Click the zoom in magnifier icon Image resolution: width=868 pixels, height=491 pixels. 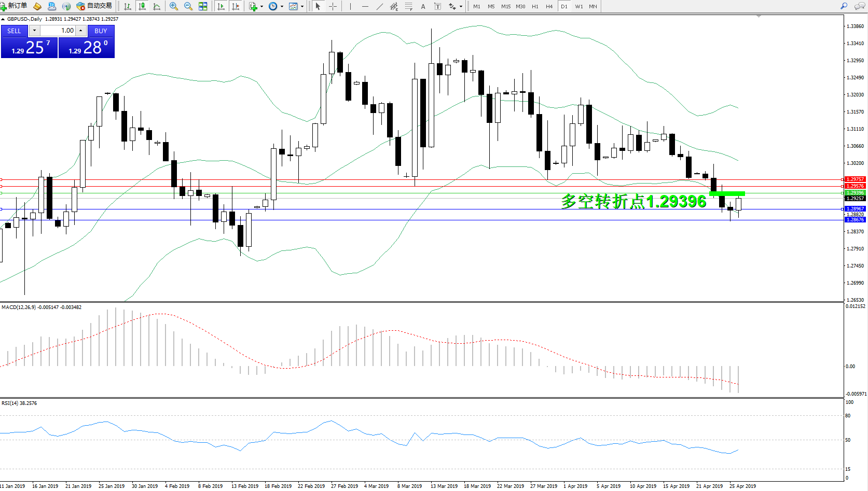pos(174,6)
